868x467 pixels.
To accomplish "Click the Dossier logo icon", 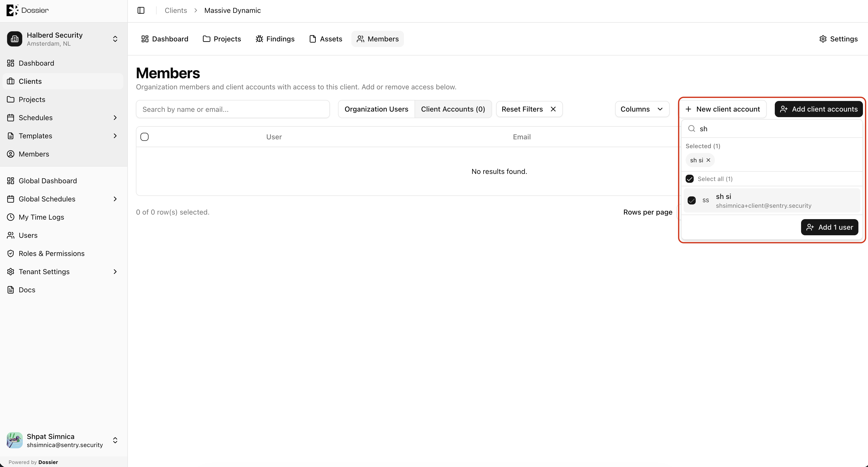I will 12,10.
